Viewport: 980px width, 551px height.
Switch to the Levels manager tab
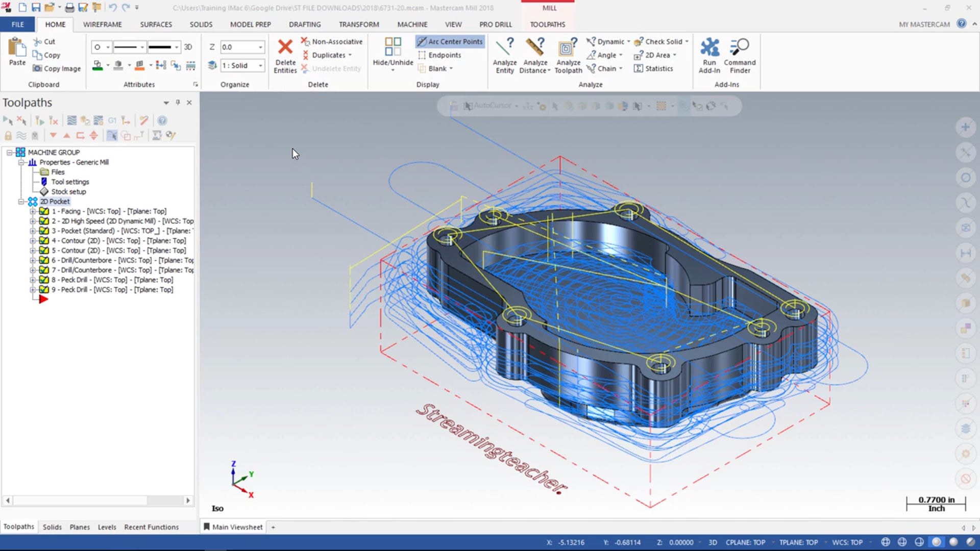pos(107,527)
